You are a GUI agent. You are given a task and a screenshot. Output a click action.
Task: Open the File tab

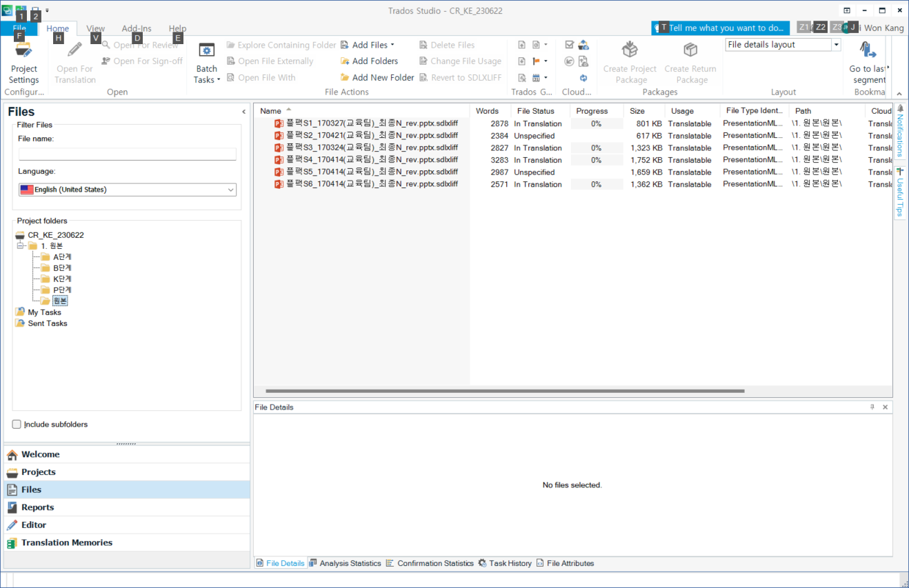click(x=19, y=28)
